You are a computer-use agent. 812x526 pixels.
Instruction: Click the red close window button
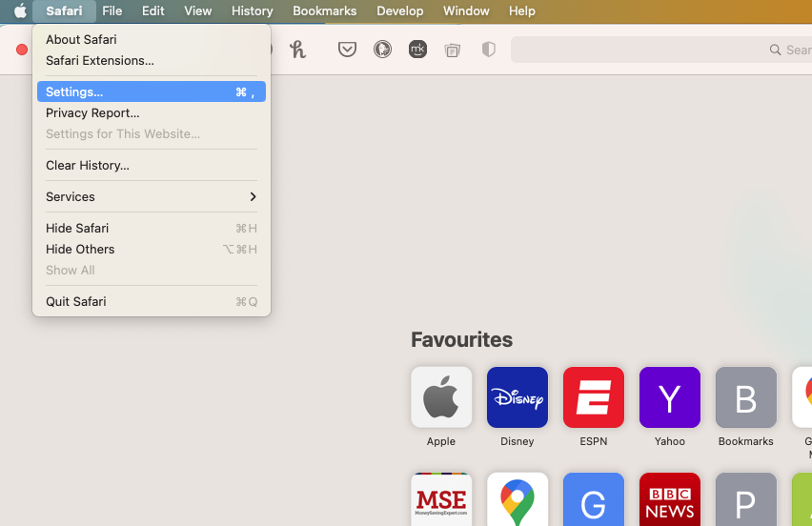coord(22,50)
